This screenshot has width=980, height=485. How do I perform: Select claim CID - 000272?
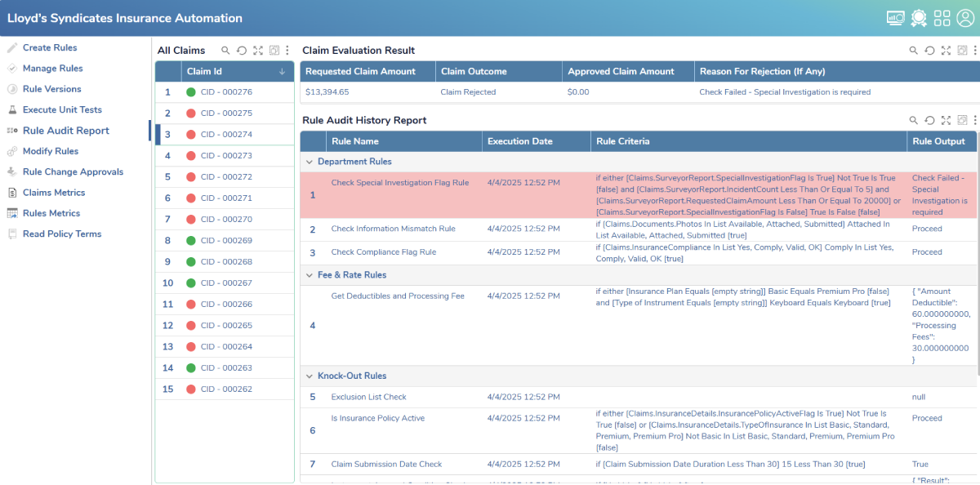click(225, 177)
